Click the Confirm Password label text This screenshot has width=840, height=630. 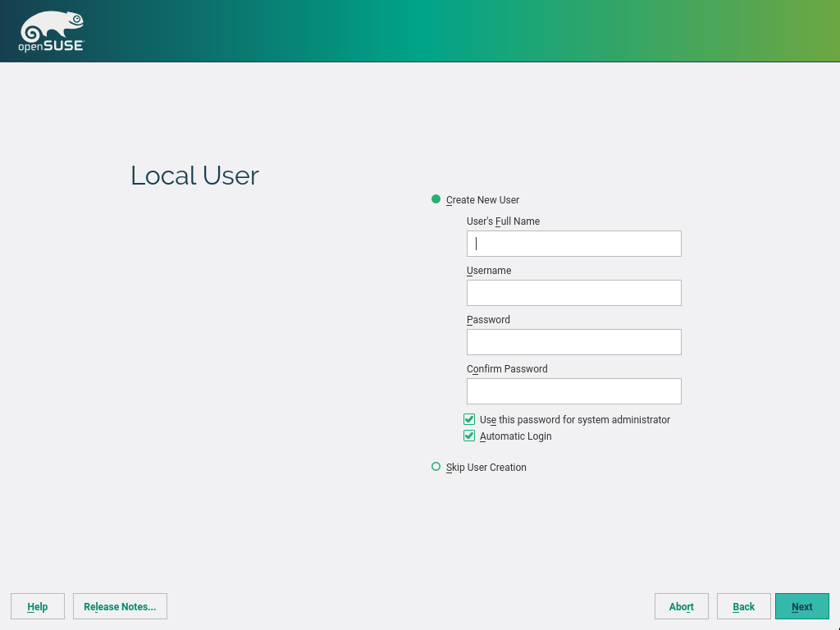[x=507, y=369]
